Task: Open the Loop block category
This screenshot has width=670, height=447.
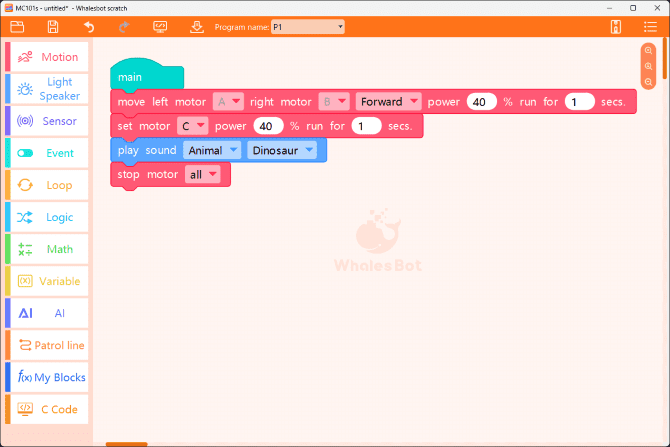Action: (x=49, y=185)
